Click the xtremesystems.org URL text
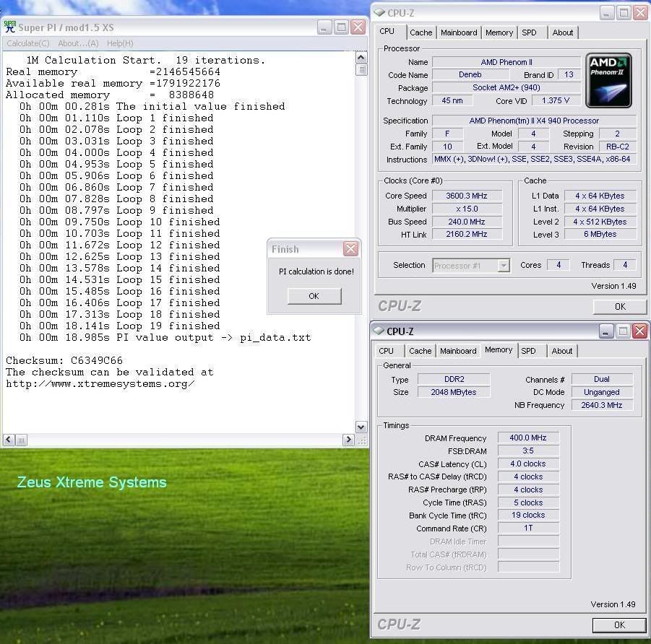 (100, 384)
